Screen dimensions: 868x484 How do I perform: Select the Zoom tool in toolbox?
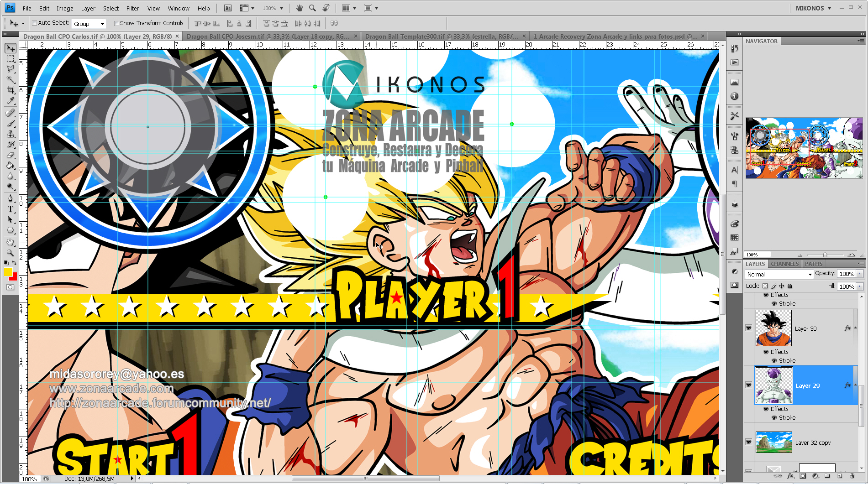tap(11, 252)
